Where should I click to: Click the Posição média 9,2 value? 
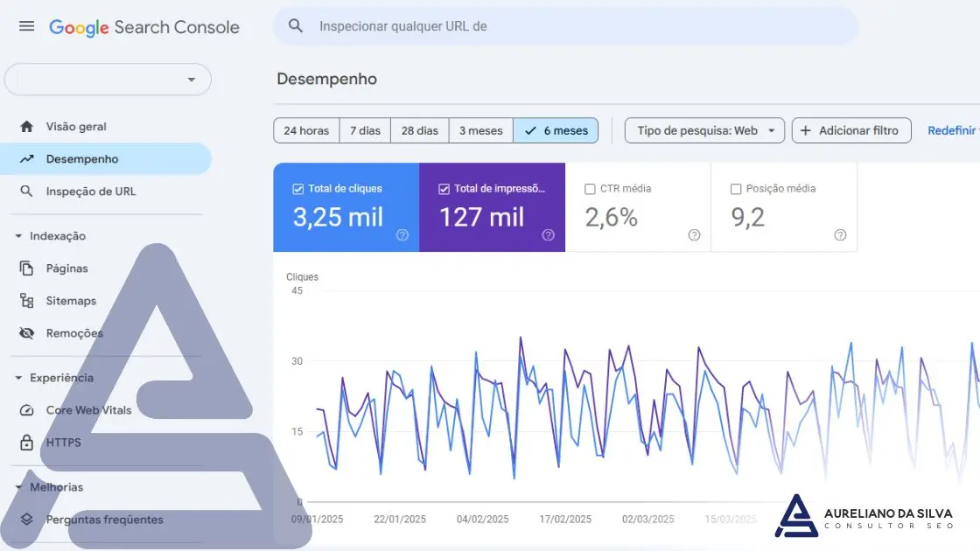pyautogui.click(x=747, y=218)
